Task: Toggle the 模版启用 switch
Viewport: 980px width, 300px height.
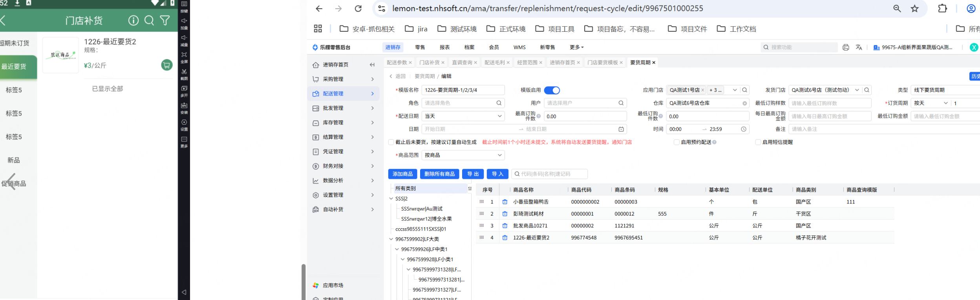Action: [x=552, y=90]
